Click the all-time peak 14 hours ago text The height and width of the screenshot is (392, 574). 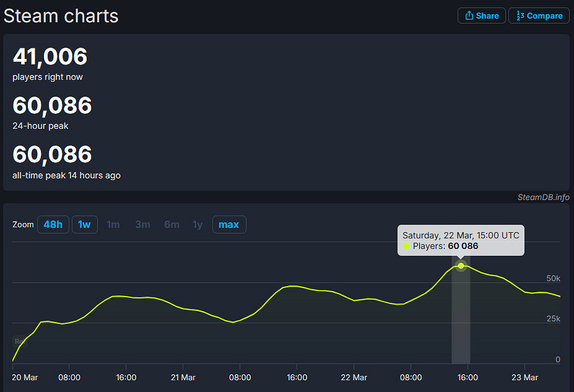[66, 175]
